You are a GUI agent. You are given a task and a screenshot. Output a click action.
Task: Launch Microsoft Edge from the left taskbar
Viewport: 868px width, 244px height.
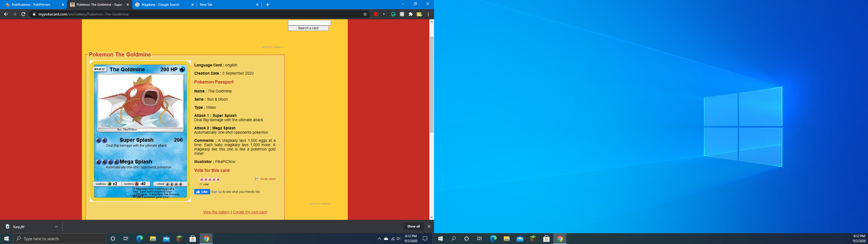(x=139, y=239)
